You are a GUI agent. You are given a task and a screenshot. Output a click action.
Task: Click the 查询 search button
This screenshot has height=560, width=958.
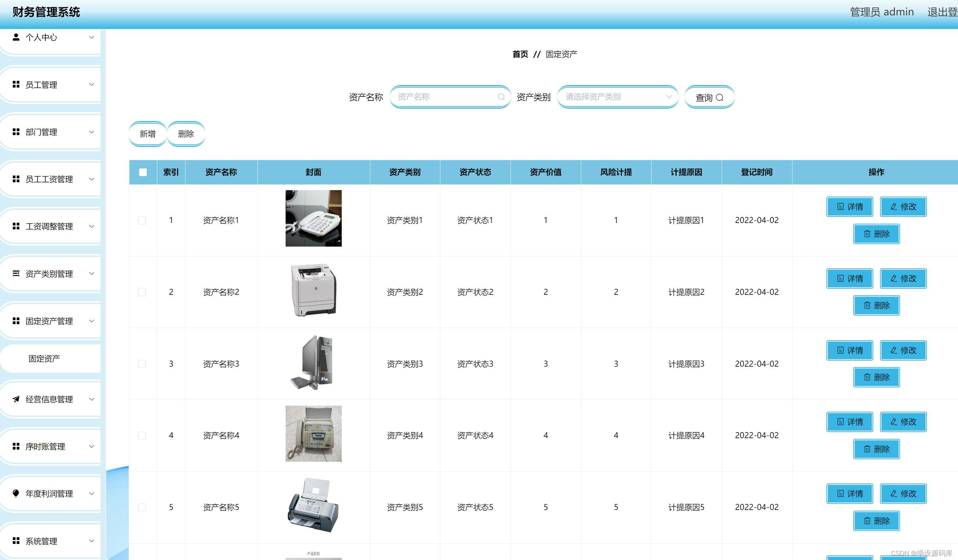click(x=709, y=97)
